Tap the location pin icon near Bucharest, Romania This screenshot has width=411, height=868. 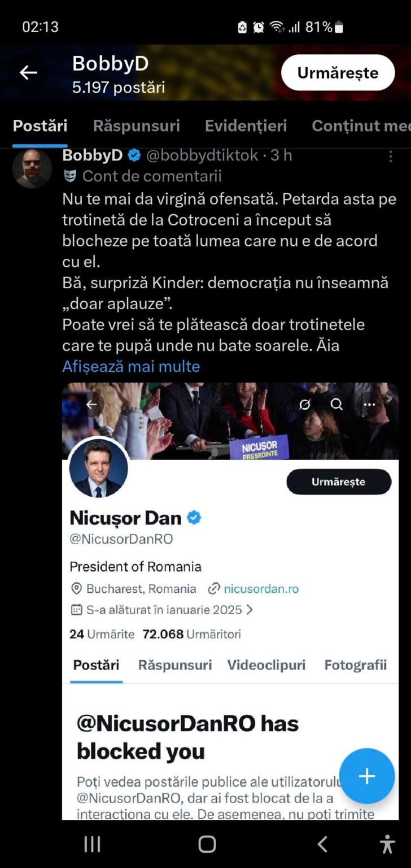tap(75, 588)
